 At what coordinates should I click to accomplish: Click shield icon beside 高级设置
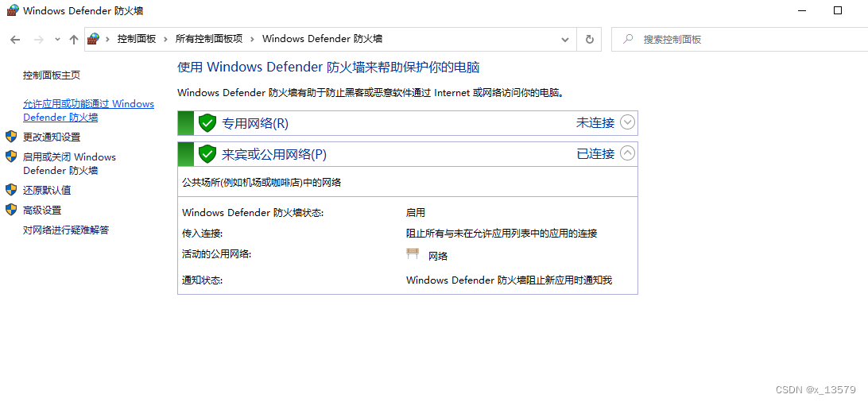pos(11,210)
